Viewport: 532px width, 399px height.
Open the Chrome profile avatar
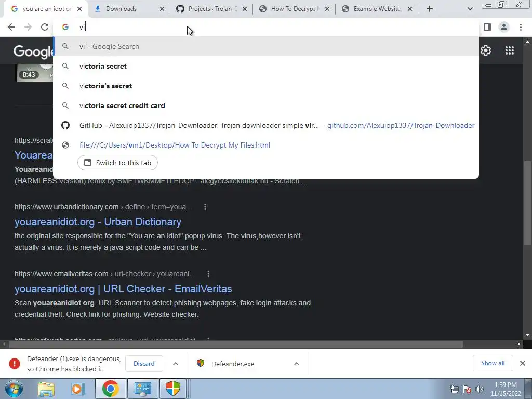pos(504,27)
